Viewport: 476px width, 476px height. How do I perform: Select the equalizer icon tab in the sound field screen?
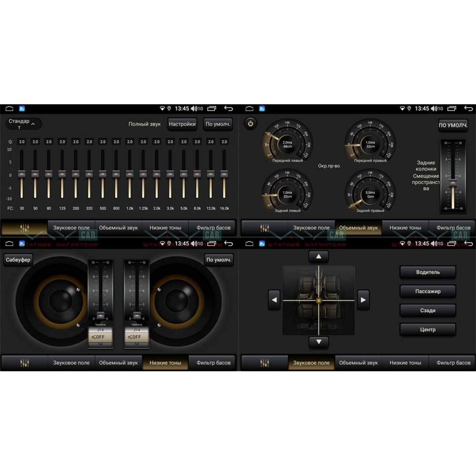tap(264, 363)
